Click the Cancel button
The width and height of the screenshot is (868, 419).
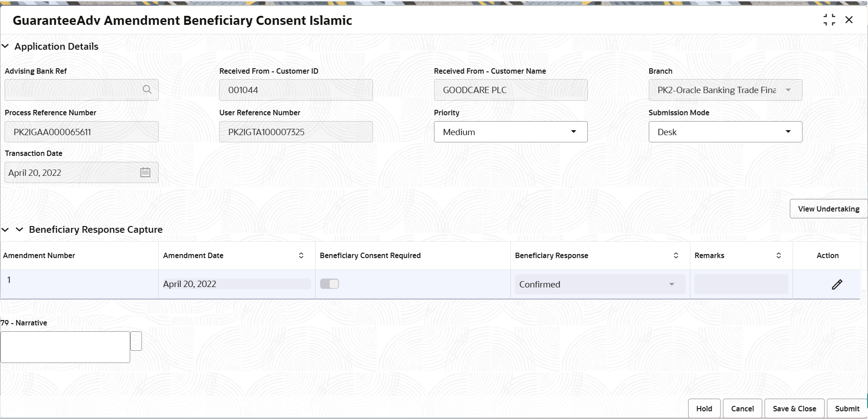(742, 409)
